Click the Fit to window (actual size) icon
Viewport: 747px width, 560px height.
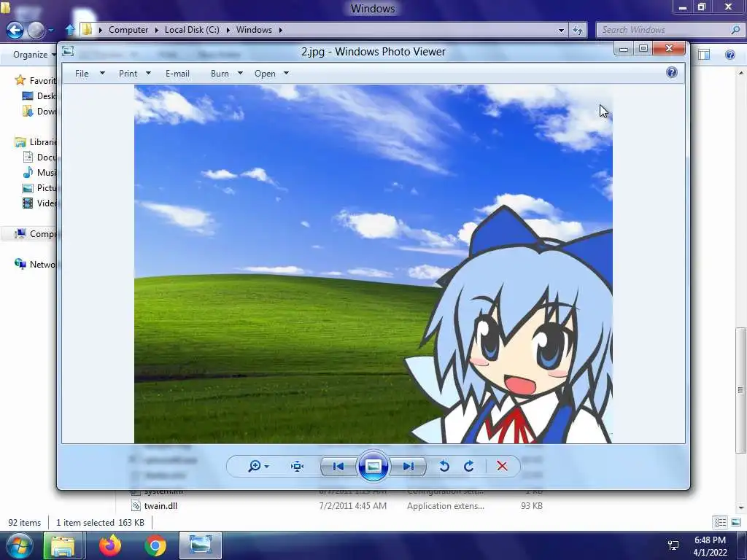click(x=298, y=466)
